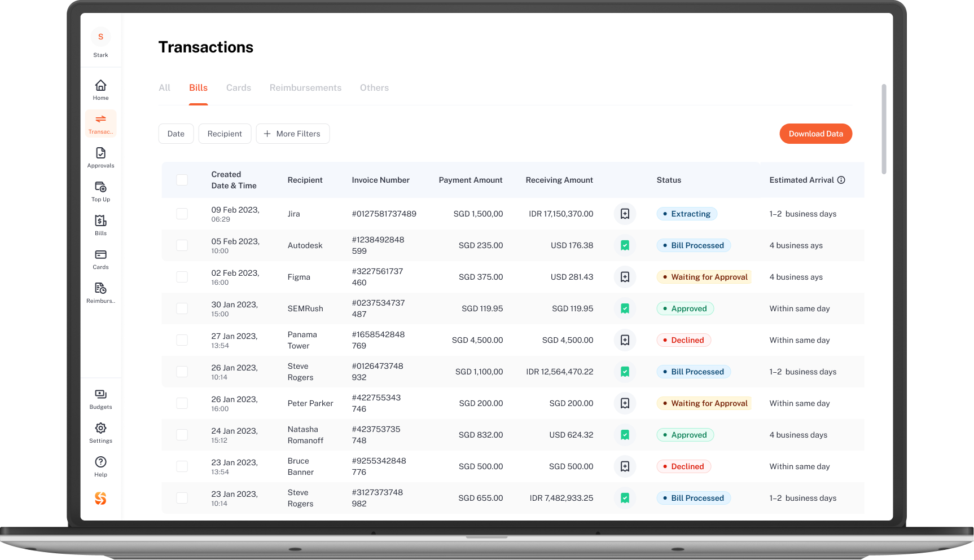Open the Recipient filter dropdown

pos(225,134)
